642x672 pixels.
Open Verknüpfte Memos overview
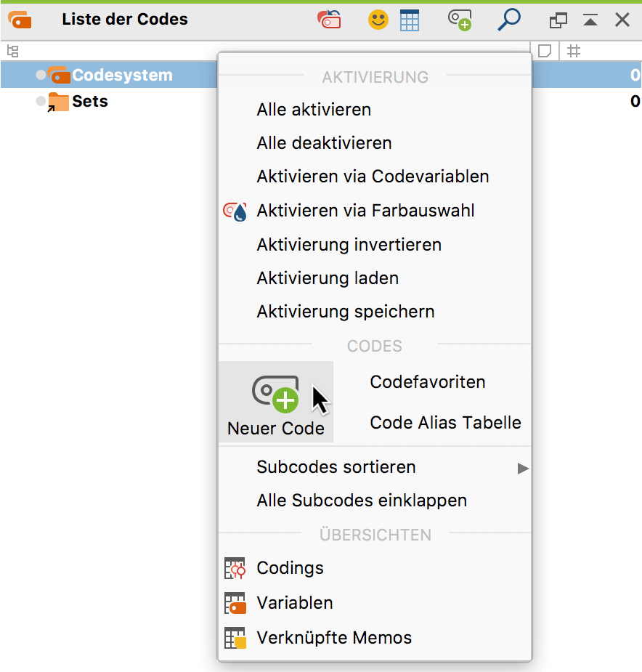click(334, 638)
